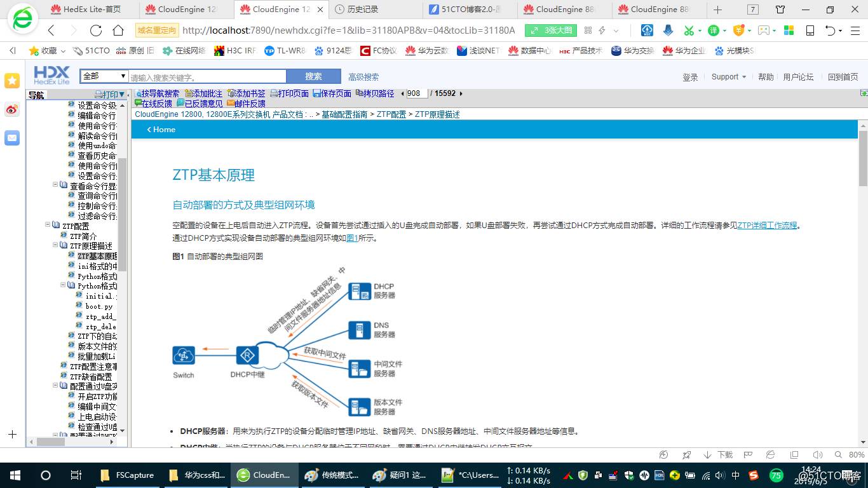Click 打印页面 to print the page
Screen dimensions: 868x488
[x=289, y=93]
